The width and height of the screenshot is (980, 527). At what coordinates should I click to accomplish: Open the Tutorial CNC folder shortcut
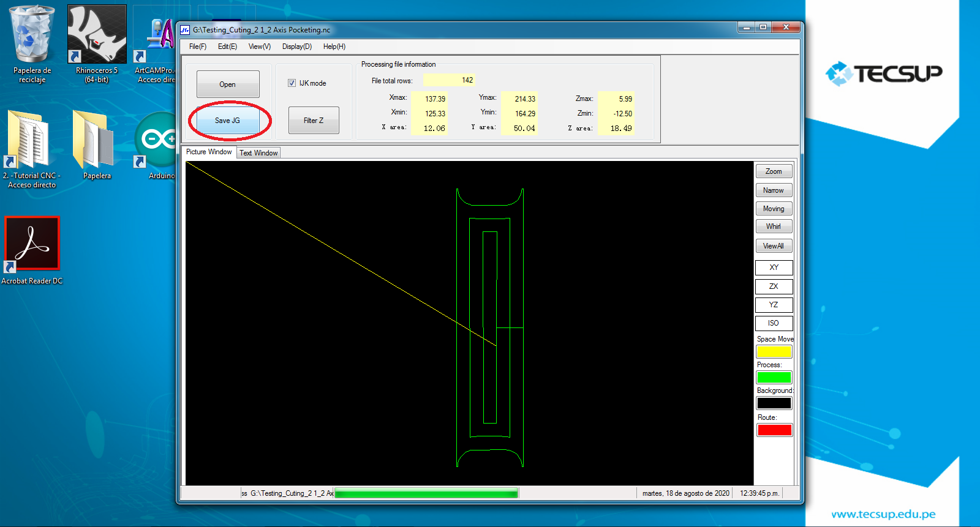point(32,149)
